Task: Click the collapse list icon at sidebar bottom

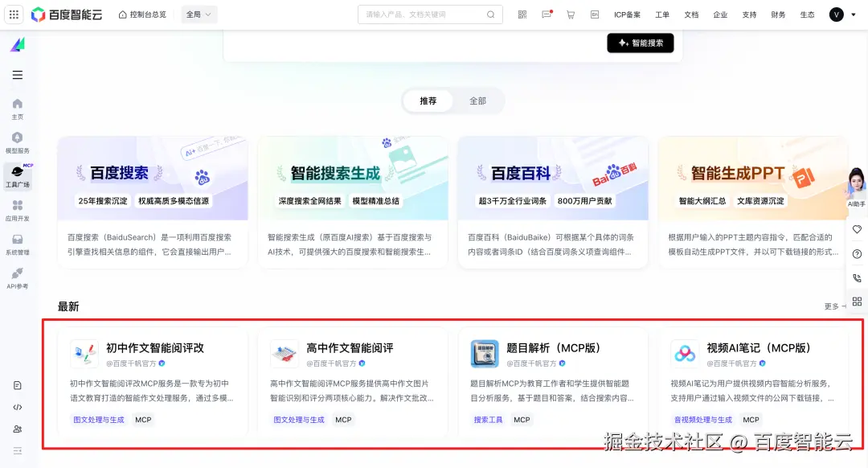Action: click(x=18, y=451)
